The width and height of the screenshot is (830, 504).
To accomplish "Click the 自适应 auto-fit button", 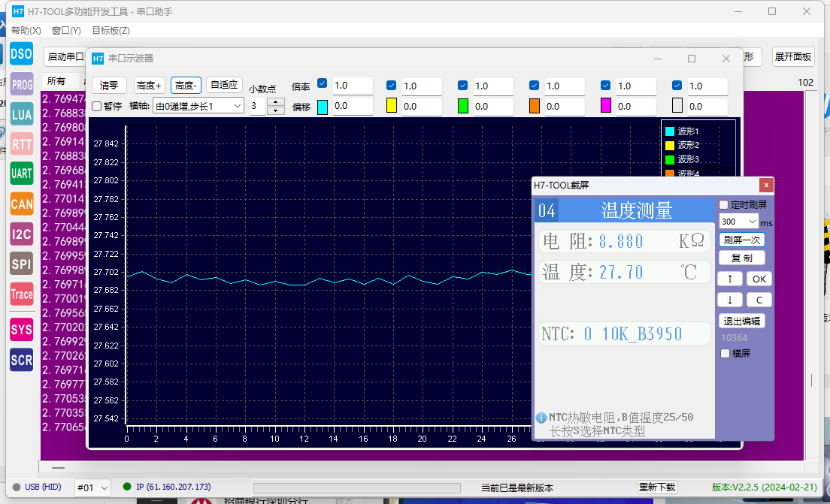I will pos(224,85).
